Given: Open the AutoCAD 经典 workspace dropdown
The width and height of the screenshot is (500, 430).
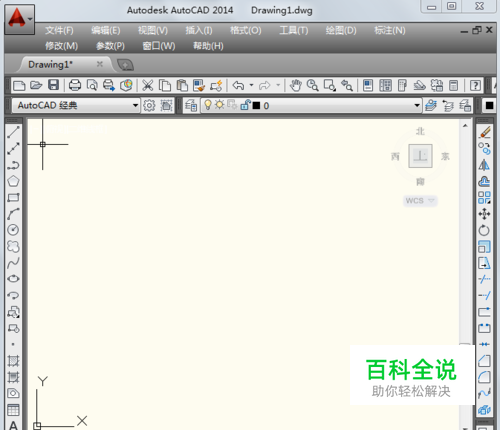Looking at the screenshot, I should click(x=135, y=106).
